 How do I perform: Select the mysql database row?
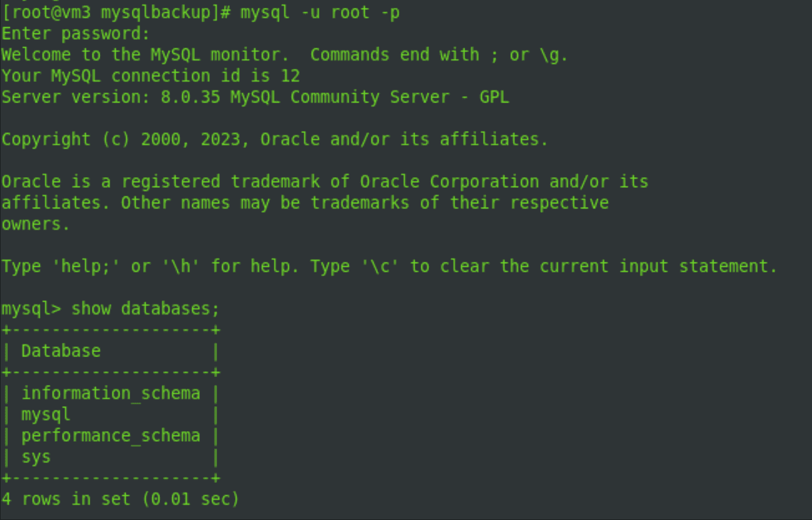coord(46,414)
